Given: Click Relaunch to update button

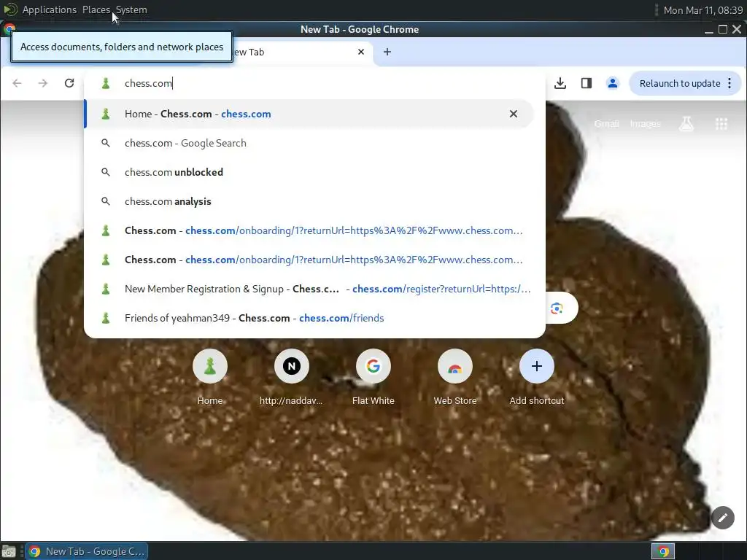Looking at the screenshot, I should 680,83.
